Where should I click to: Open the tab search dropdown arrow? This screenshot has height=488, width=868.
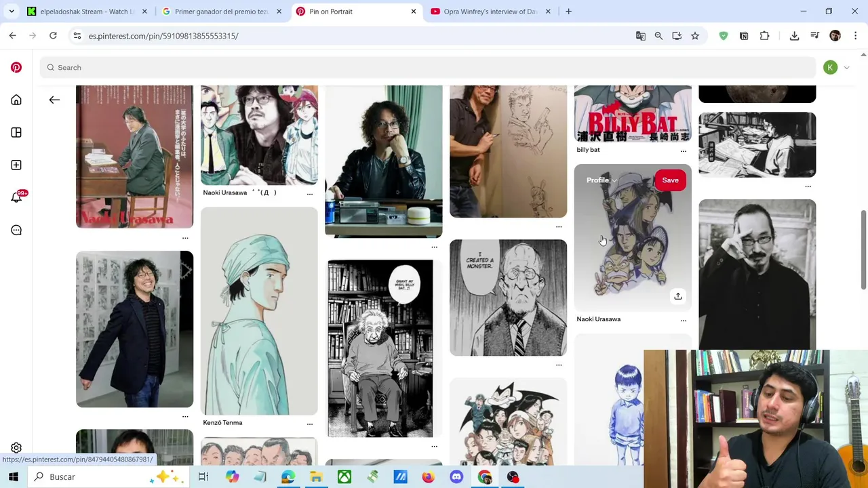click(12, 12)
